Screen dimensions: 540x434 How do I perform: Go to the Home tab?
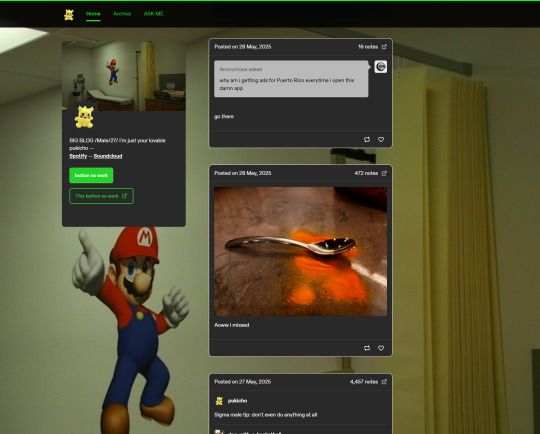click(x=93, y=14)
